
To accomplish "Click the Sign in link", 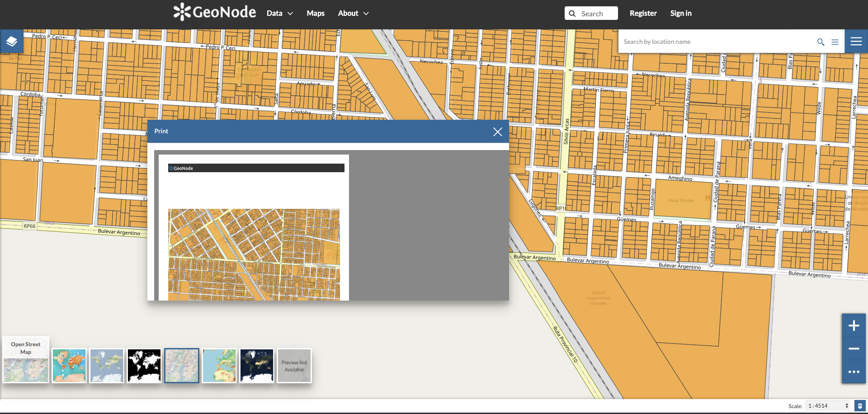I will (681, 13).
